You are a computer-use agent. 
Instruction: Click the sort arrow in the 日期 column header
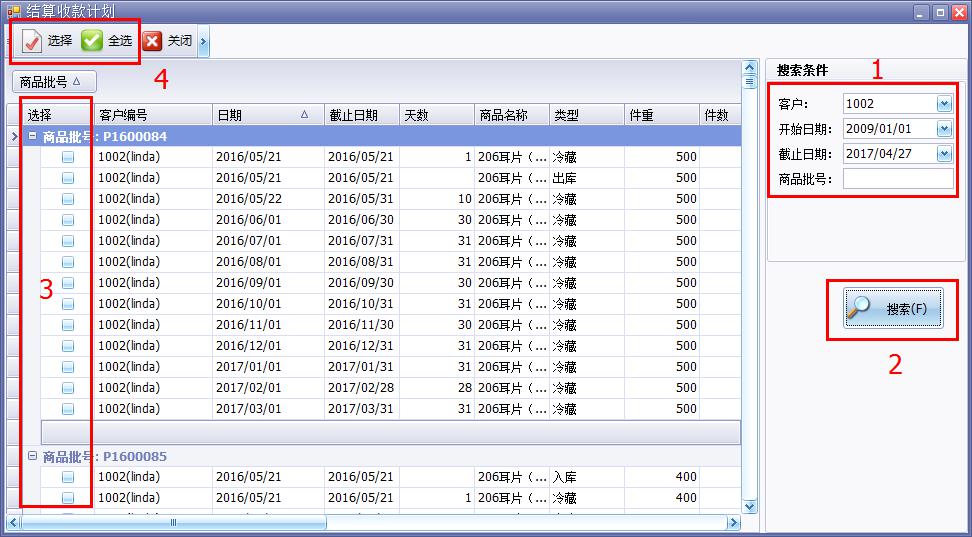[304, 115]
